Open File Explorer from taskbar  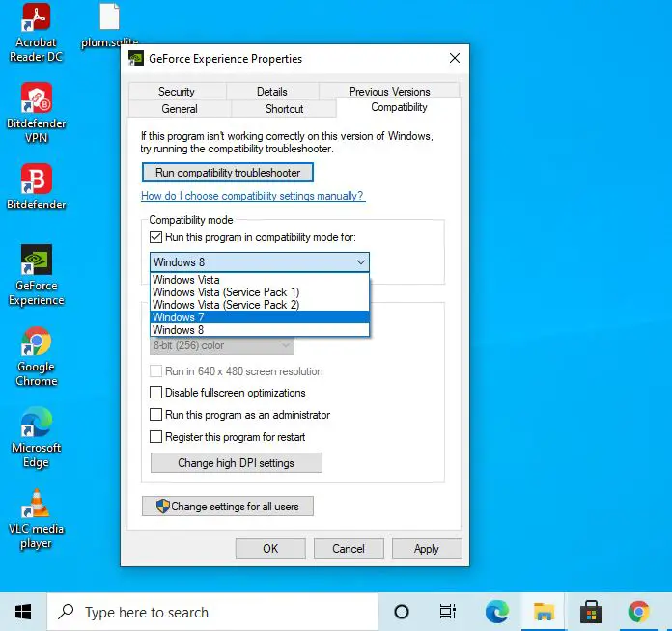point(545,612)
